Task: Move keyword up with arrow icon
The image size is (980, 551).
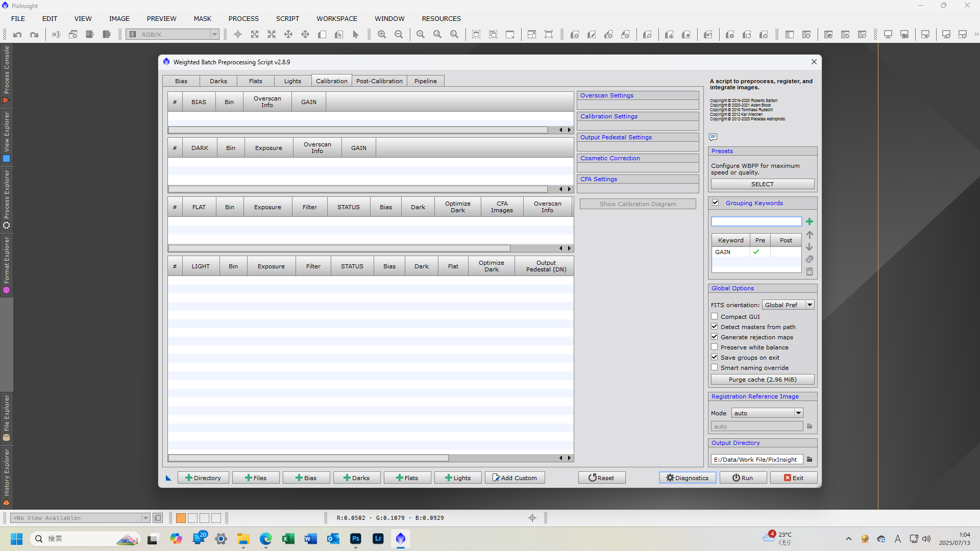Action: tap(810, 235)
